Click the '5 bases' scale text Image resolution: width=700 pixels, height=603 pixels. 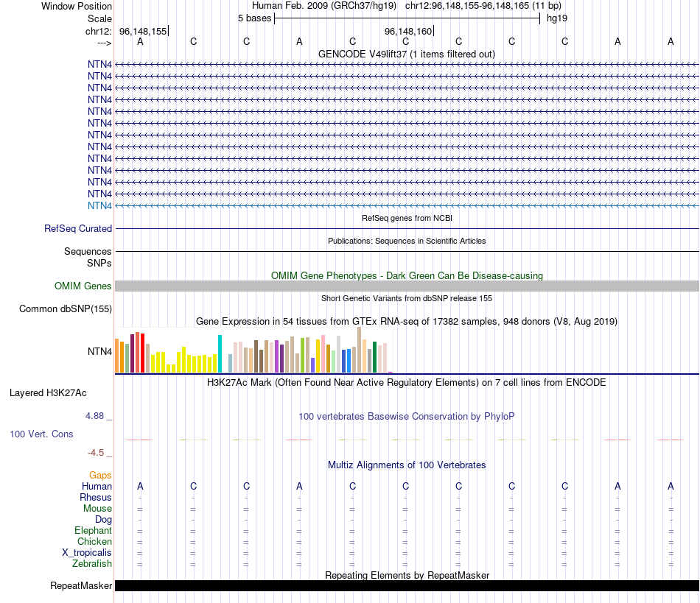click(x=254, y=18)
